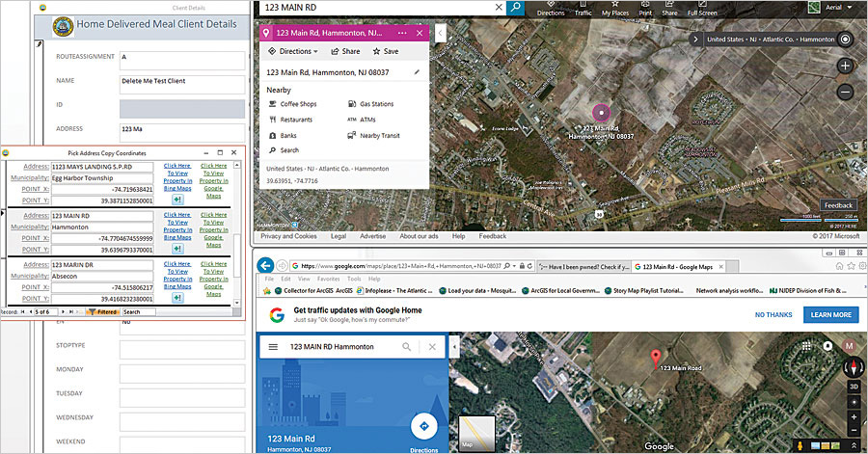Click the red pin at 123 Main Road
Screen dimensions: 868x454
point(656,359)
